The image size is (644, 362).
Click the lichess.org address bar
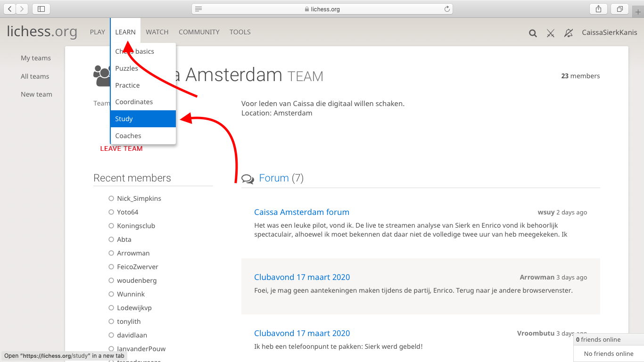point(322,9)
